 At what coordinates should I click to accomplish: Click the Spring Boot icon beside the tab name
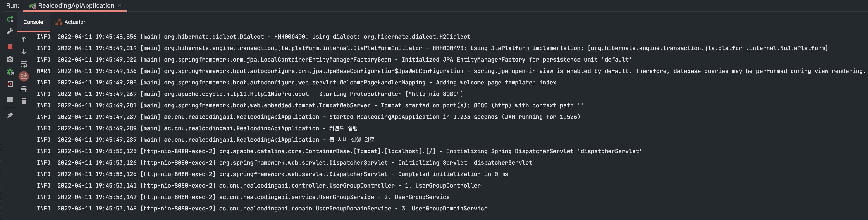coord(33,5)
